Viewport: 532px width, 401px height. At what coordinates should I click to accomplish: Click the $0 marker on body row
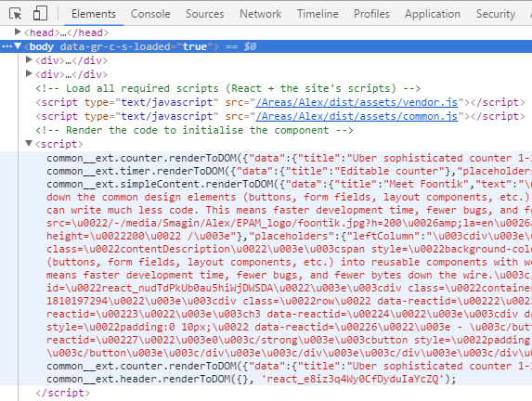click(250, 46)
